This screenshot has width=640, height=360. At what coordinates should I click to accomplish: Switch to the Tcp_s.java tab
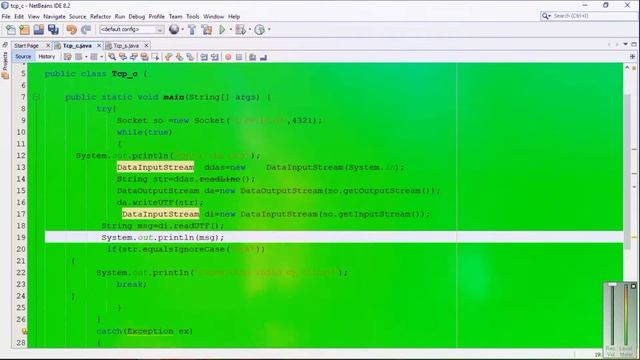coord(126,46)
